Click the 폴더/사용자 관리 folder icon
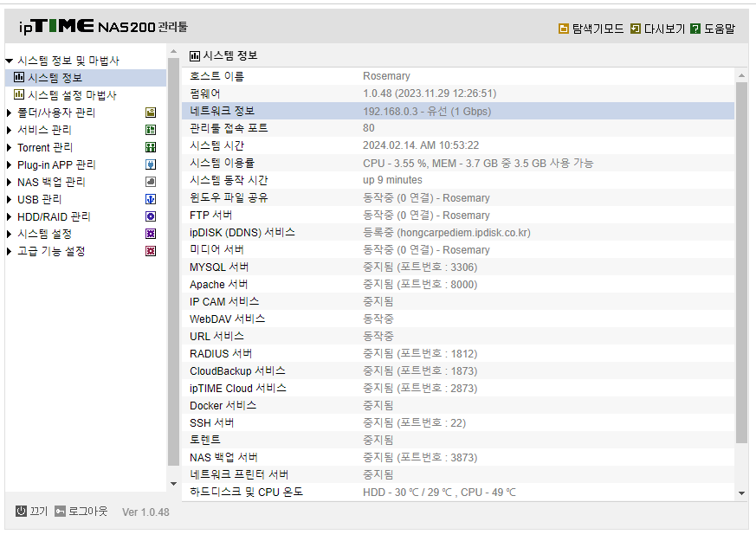756x541 pixels. (151, 113)
